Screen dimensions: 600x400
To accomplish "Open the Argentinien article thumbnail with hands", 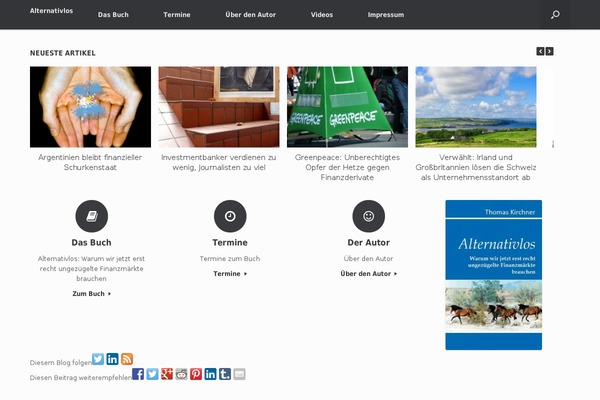I will pos(90,107).
